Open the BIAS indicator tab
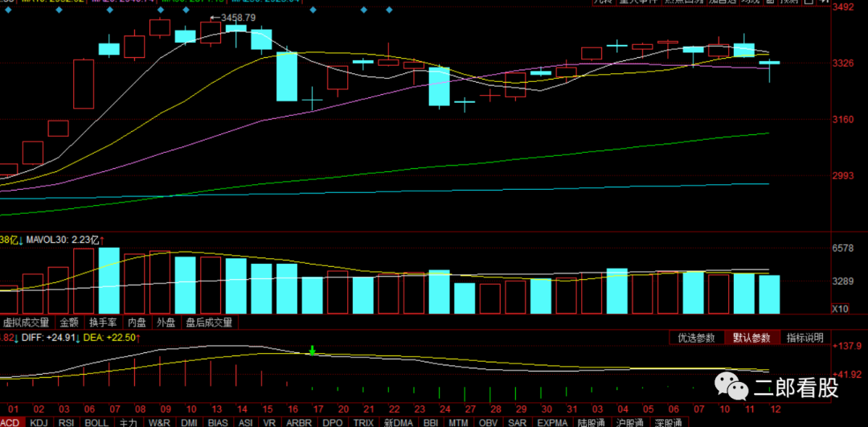Screen dimensions: 868x427 [218, 422]
